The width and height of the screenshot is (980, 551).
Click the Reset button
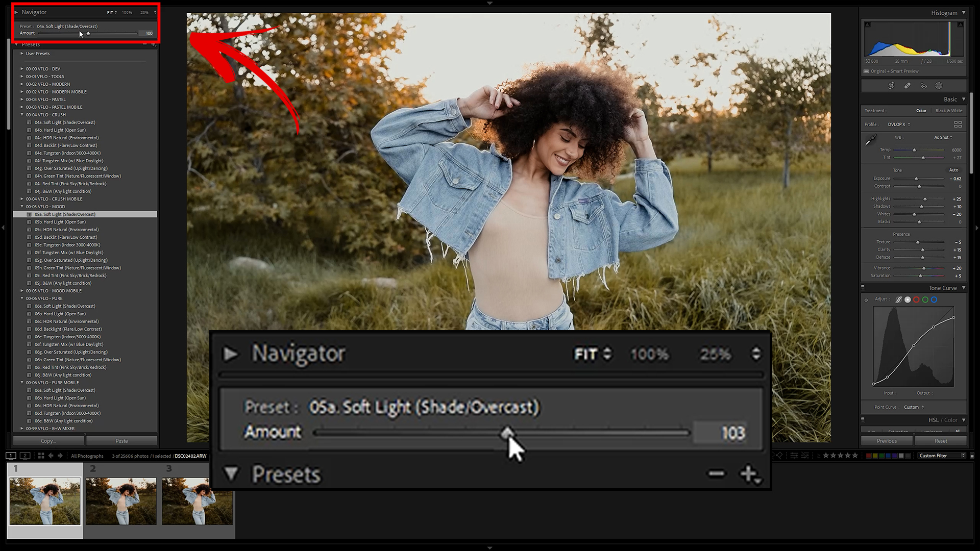coord(941,440)
